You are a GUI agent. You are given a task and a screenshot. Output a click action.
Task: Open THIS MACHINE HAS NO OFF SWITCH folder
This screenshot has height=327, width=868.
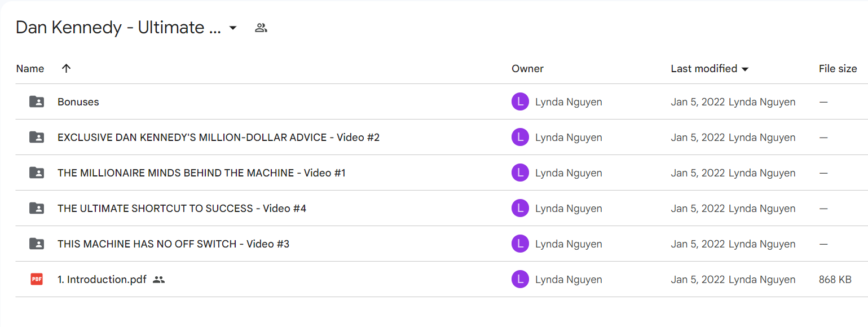click(173, 244)
